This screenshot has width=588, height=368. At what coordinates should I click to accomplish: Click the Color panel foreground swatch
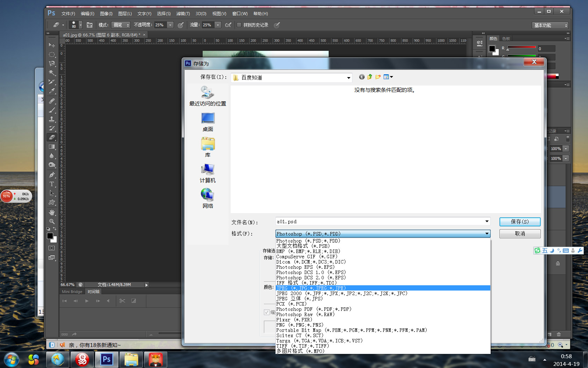(492, 49)
